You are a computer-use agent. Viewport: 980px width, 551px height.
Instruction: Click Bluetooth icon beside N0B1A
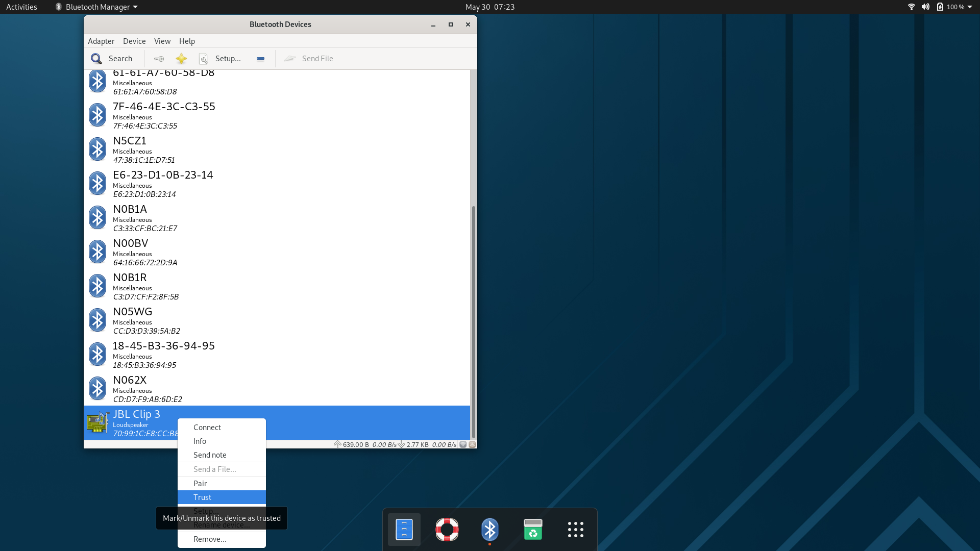pos(97,217)
